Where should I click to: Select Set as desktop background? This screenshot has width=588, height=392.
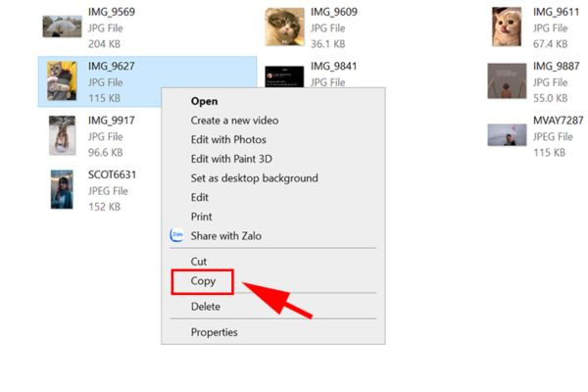pos(254,178)
